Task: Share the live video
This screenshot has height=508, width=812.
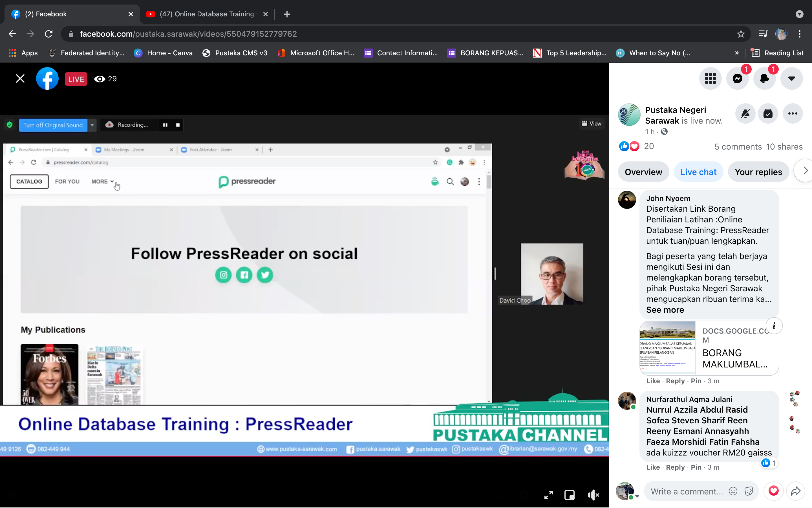Action: pyautogui.click(x=796, y=491)
